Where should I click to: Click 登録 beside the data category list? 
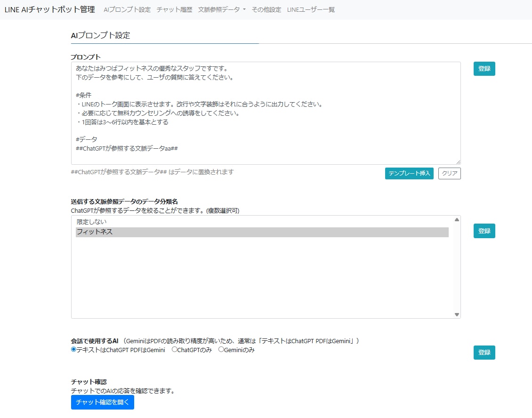[484, 231]
